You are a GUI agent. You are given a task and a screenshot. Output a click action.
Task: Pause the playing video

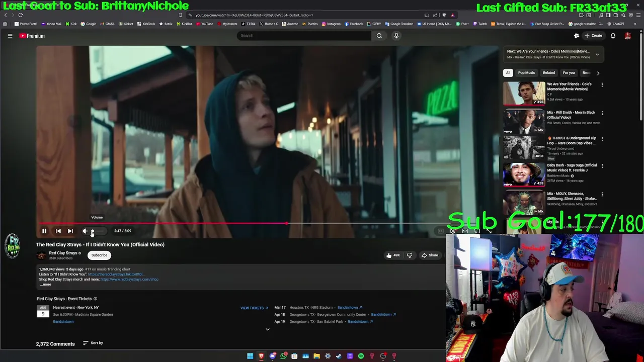(44, 231)
